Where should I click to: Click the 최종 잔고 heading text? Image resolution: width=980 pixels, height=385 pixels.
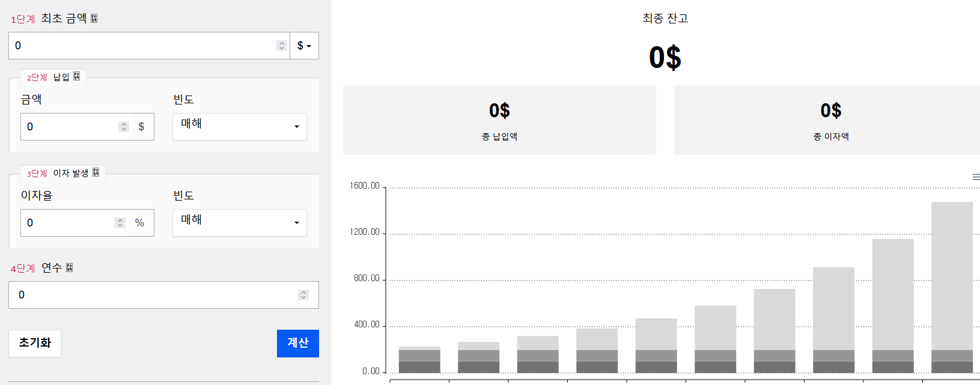click(x=665, y=19)
